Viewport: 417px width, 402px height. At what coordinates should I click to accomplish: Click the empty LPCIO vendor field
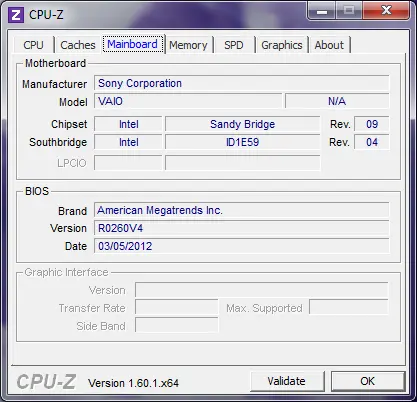point(128,163)
